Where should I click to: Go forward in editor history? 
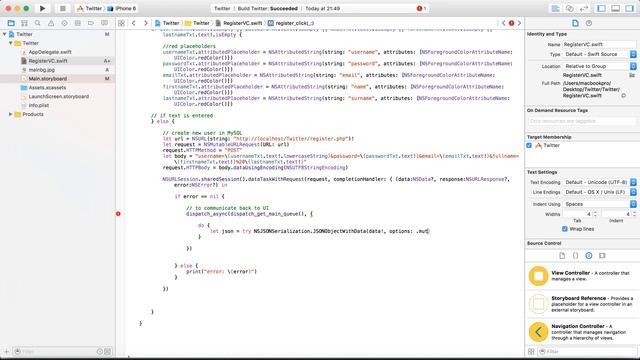coord(146,23)
